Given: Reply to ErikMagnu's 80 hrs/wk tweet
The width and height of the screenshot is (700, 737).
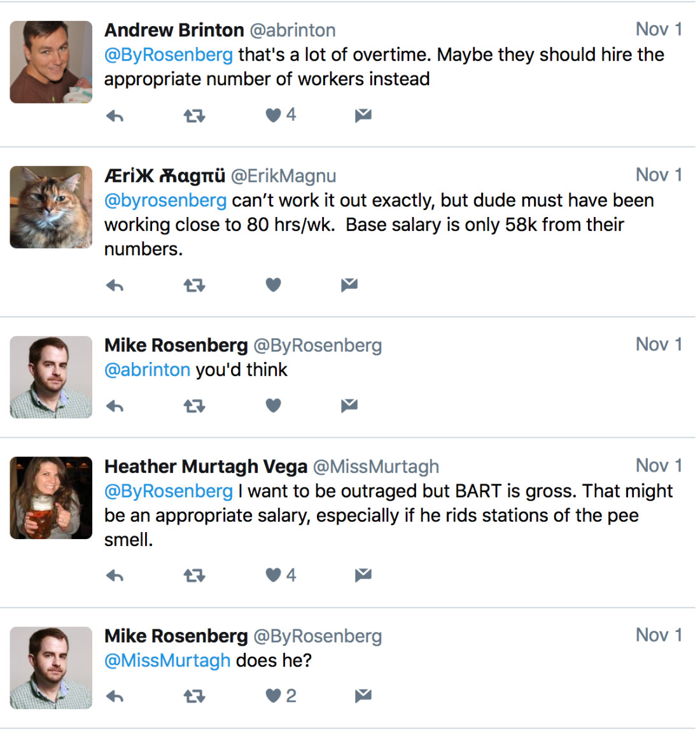Looking at the screenshot, I should [x=115, y=286].
